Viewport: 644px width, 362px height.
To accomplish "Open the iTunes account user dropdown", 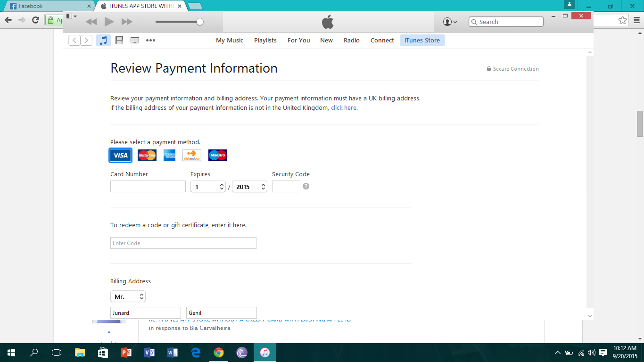I will click(x=450, y=22).
